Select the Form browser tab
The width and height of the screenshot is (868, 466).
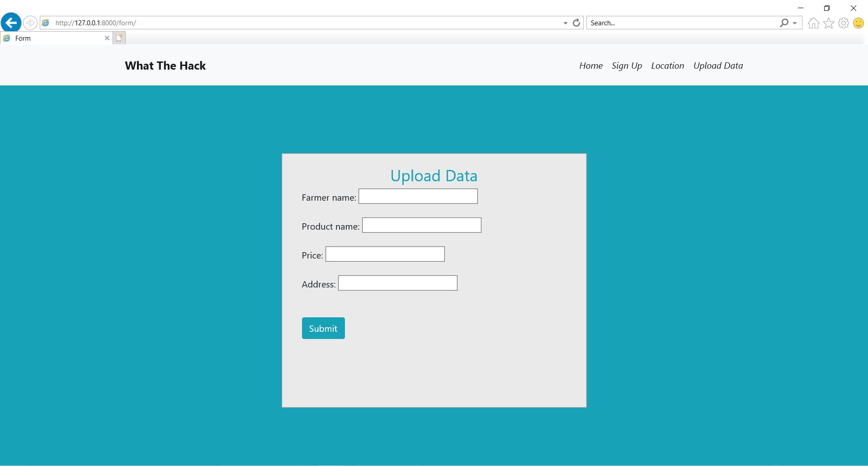56,38
